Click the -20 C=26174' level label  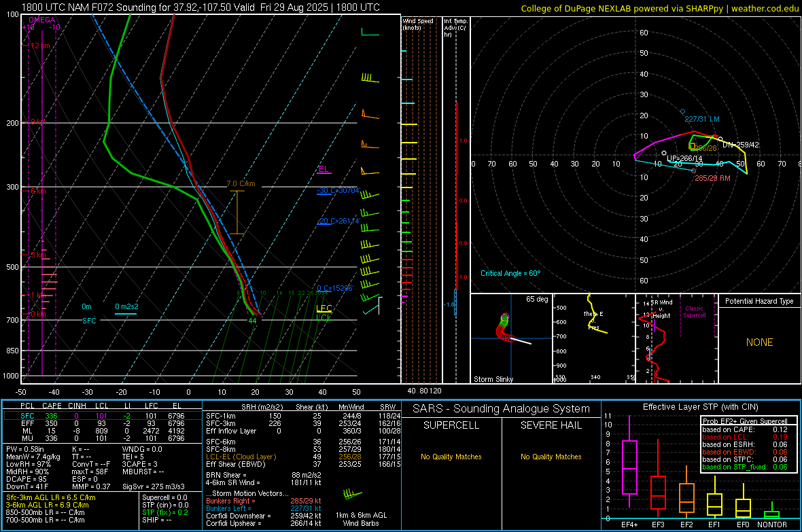338,221
